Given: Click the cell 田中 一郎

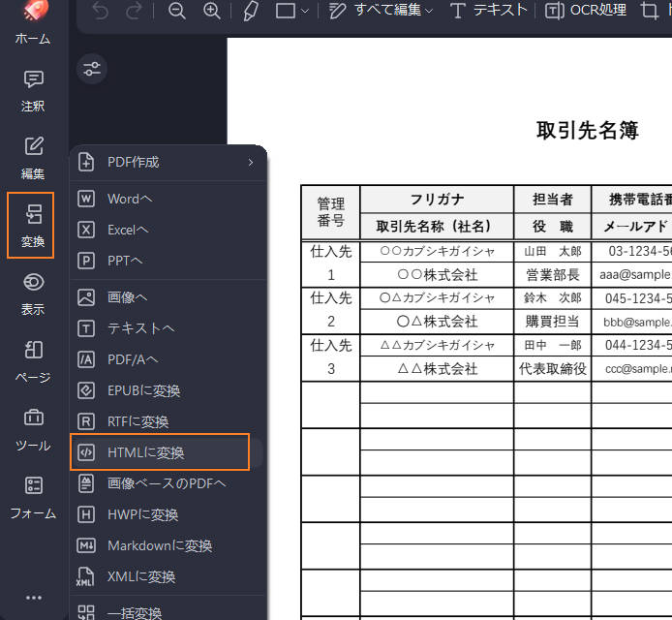Looking at the screenshot, I should pos(553,345).
